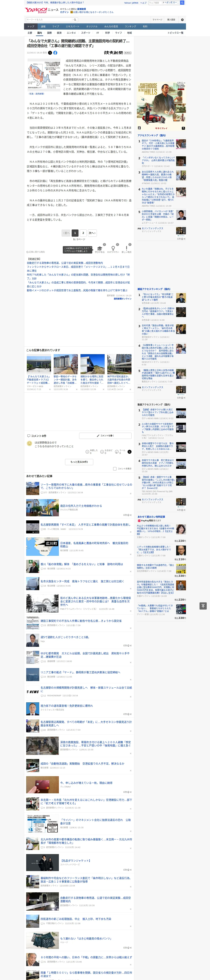This screenshot has width=210, height=980.
Task: Open the リニア工事の拠点 article
Action: point(80,672)
